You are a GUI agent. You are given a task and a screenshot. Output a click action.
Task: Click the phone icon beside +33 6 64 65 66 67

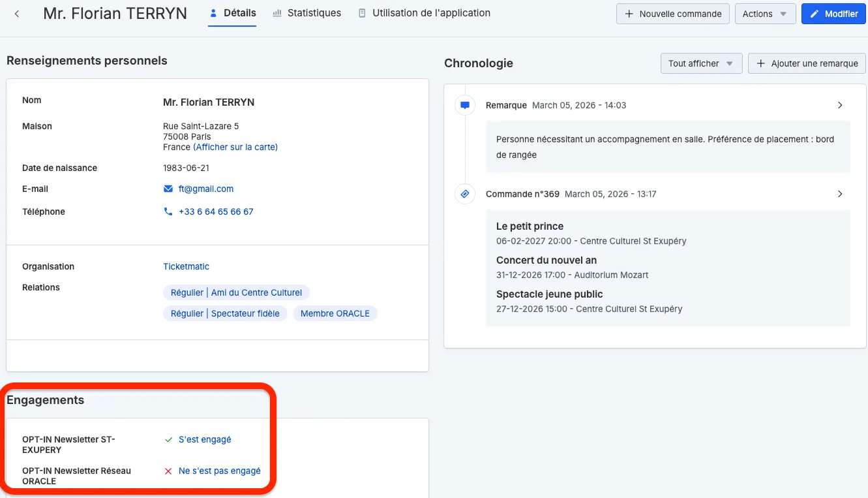168,212
